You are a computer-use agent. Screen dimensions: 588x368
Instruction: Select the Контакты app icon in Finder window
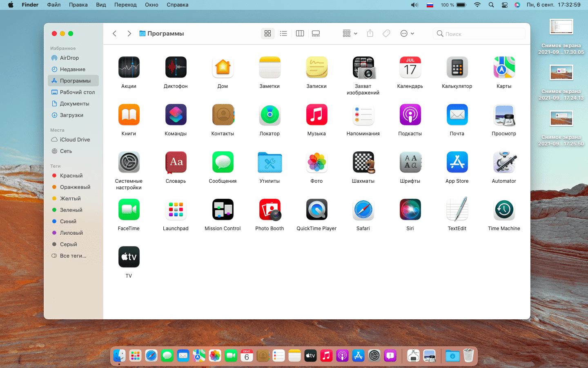pos(223,114)
